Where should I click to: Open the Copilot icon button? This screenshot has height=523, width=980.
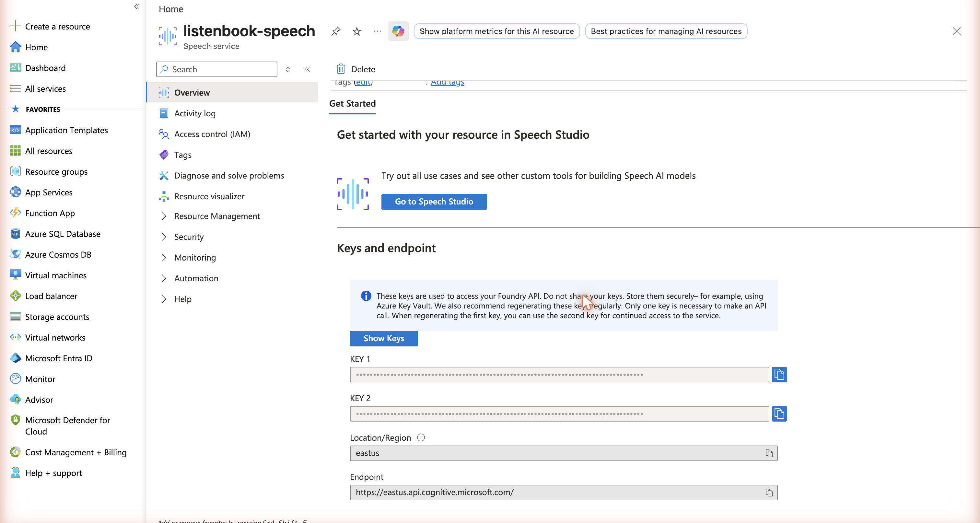coord(398,31)
